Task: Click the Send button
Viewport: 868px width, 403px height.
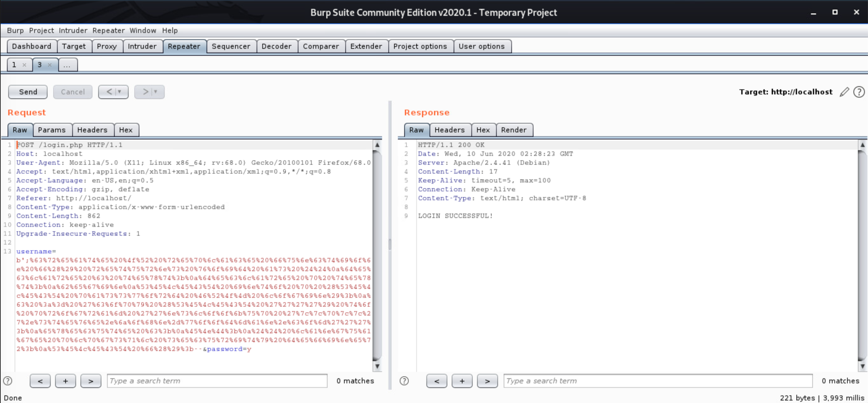Action: pos(28,92)
